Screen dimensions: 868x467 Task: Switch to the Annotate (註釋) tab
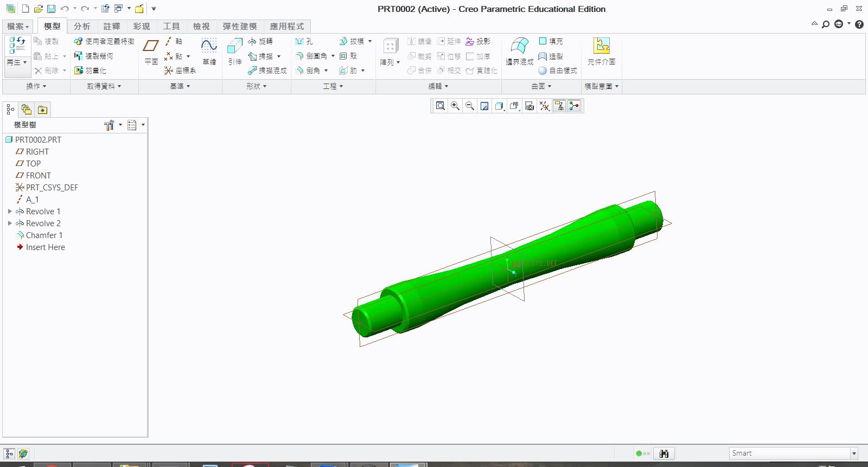click(112, 26)
